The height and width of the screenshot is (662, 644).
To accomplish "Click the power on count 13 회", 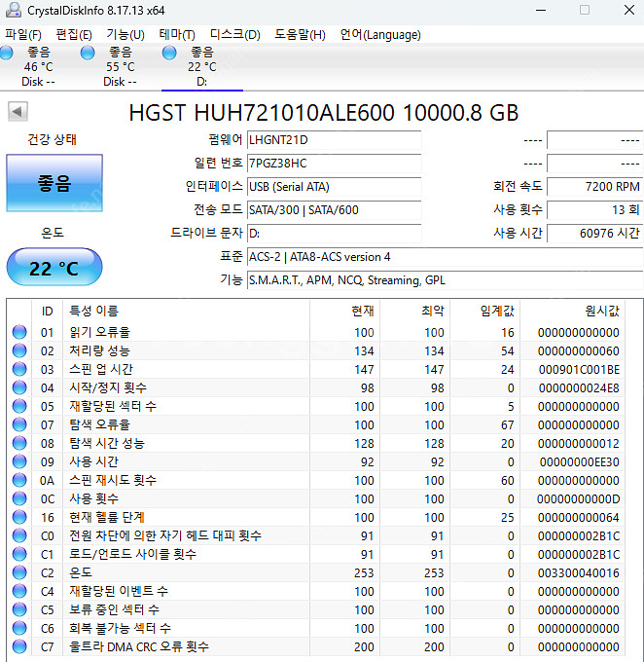I will (x=595, y=210).
